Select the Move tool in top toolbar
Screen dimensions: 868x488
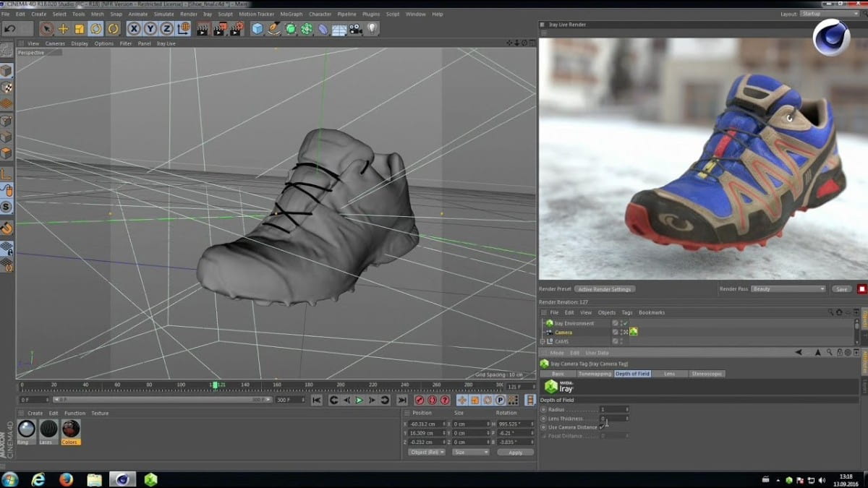[63, 29]
